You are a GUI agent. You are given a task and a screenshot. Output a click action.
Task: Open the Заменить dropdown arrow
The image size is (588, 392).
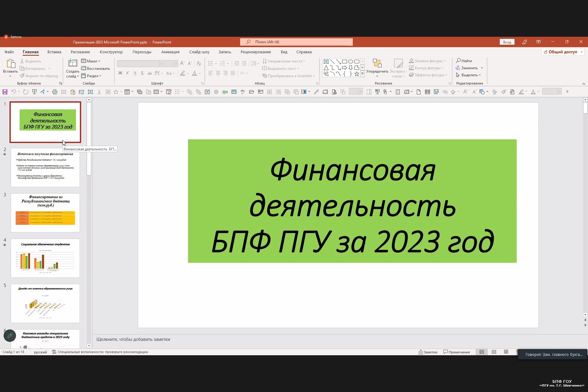coord(482,68)
